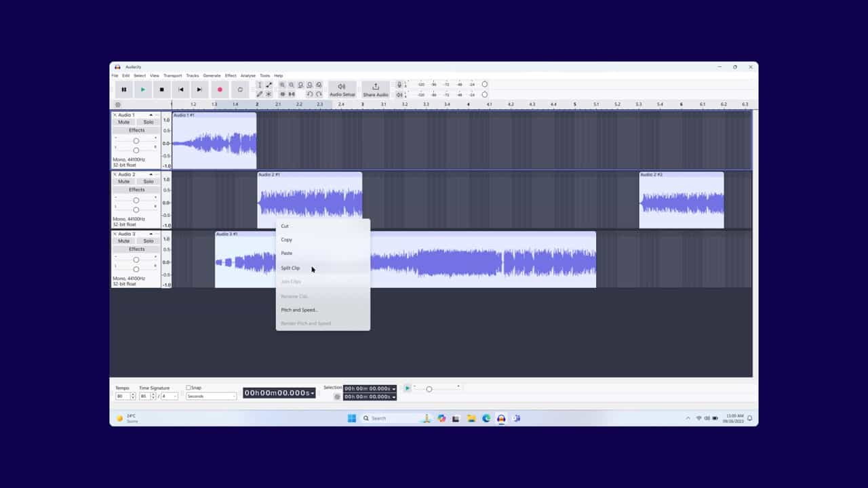
Task: Open the Seconds snap unit dropdown
Action: pyautogui.click(x=211, y=396)
